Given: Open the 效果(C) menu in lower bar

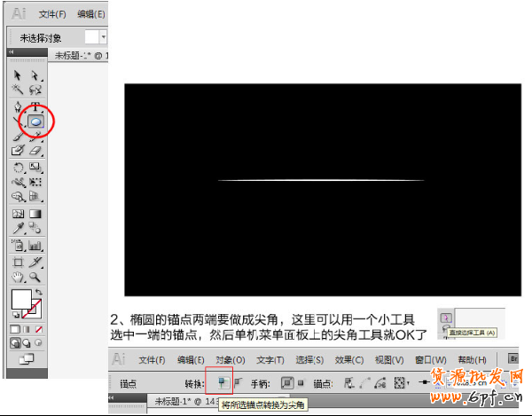Looking at the screenshot, I should (347, 360).
